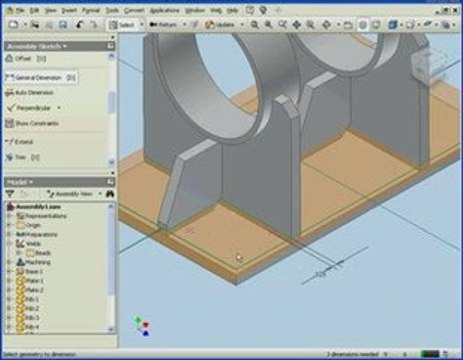Image resolution: width=463 pixels, height=360 pixels.
Task: Click the lightbulb tips icon in menu bar
Action: coord(263,11)
